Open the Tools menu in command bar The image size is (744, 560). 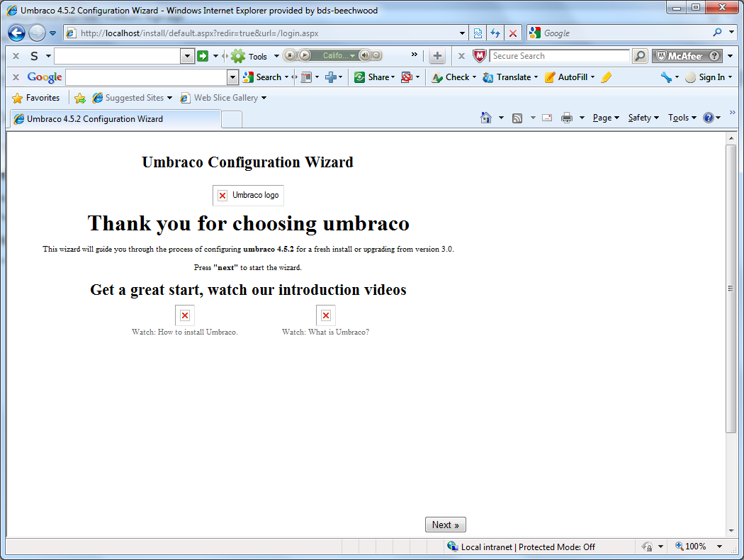(682, 118)
